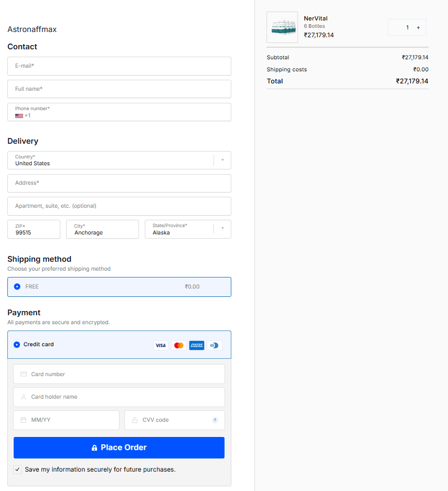
Task: Click the CVV help question mark icon
Action: click(x=215, y=420)
